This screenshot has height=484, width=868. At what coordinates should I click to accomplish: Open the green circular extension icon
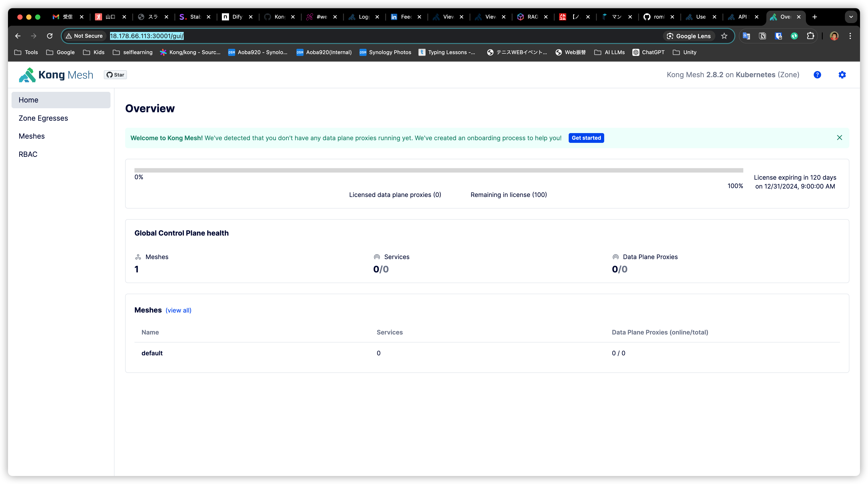click(x=794, y=36)
